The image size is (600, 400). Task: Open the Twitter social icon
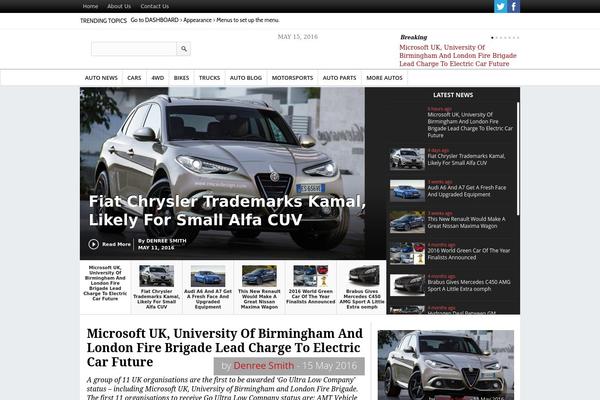pos(501,6)
